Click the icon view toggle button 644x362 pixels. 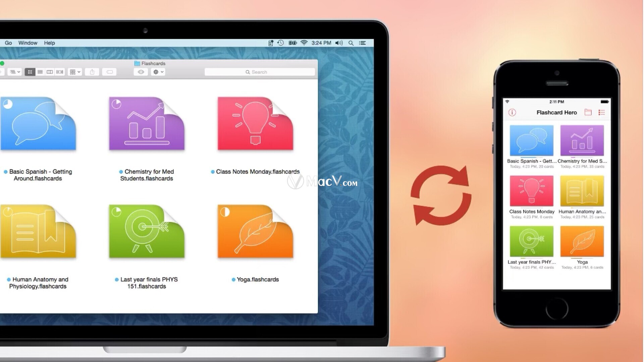[30, 72]
